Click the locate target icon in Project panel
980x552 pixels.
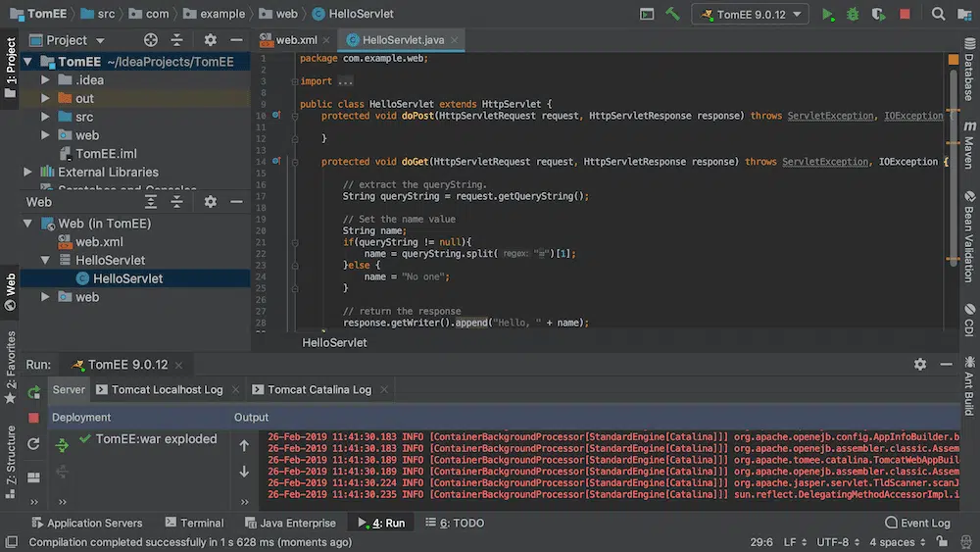click(x=151, y=40)
